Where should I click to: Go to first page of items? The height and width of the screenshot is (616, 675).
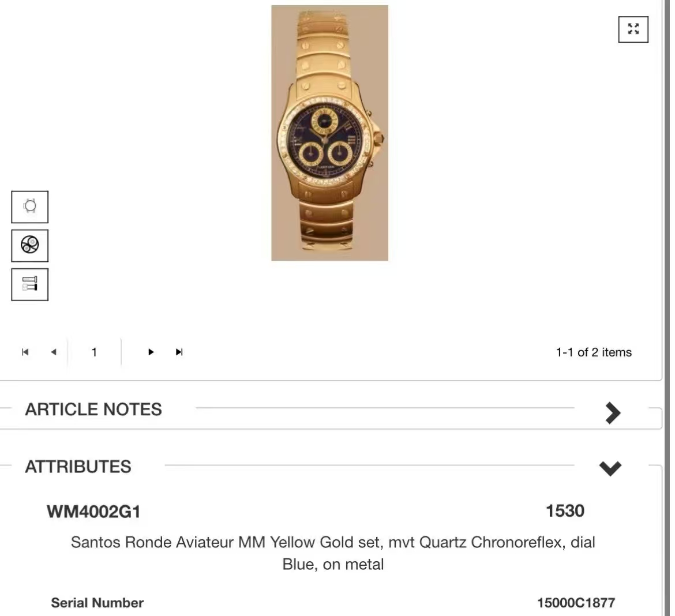(25, 352)
